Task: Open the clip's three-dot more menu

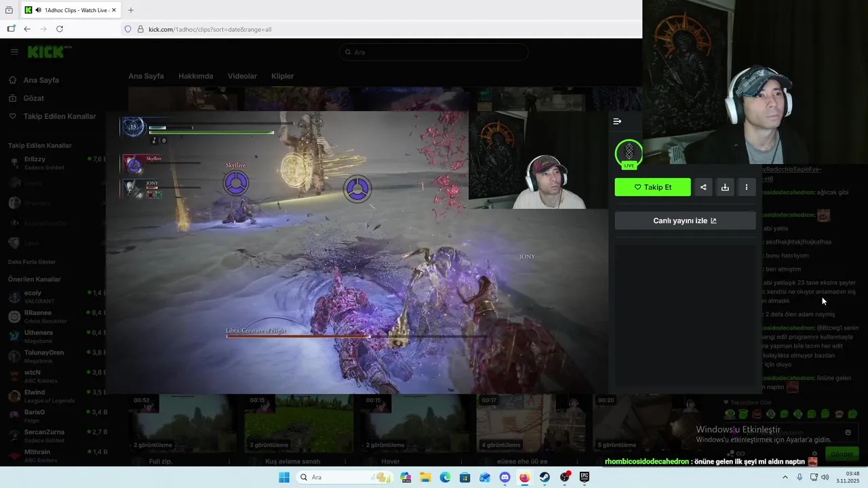Action: [747, 187]
